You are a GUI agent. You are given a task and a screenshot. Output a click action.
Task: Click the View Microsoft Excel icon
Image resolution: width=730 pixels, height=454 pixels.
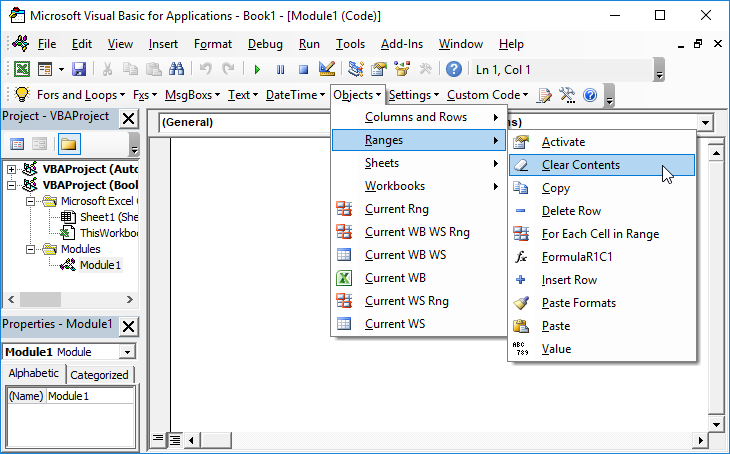click(21, 69)
